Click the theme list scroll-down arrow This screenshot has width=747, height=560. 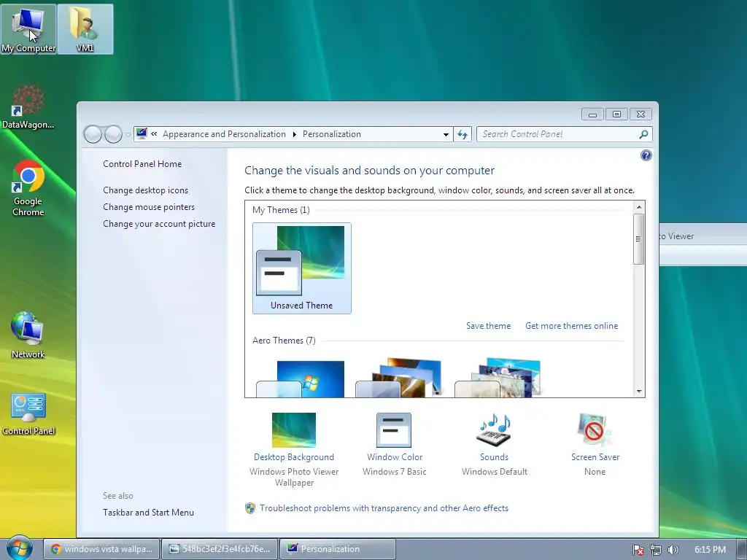coord(639,392)
